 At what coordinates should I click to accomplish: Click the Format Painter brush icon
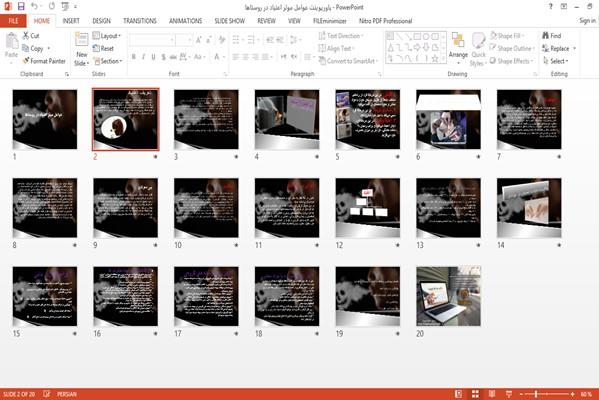click(26, 61)
